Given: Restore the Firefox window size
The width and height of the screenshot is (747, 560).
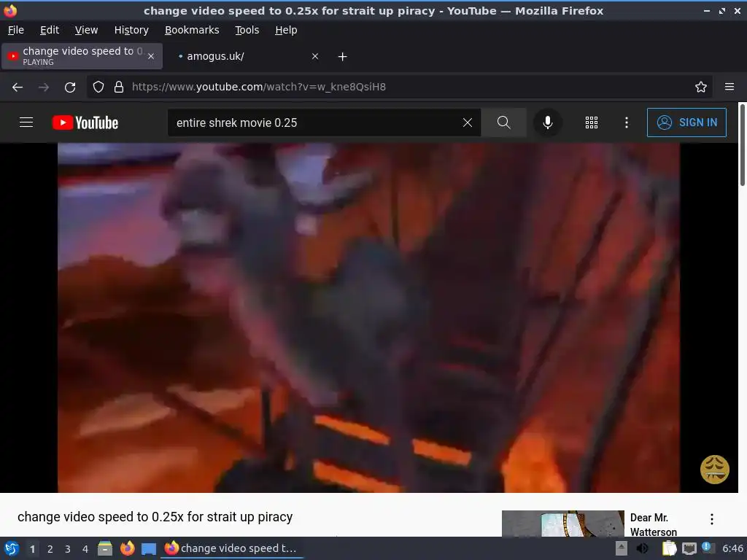Looking at the screenshot, I should [x=722, y=10].
